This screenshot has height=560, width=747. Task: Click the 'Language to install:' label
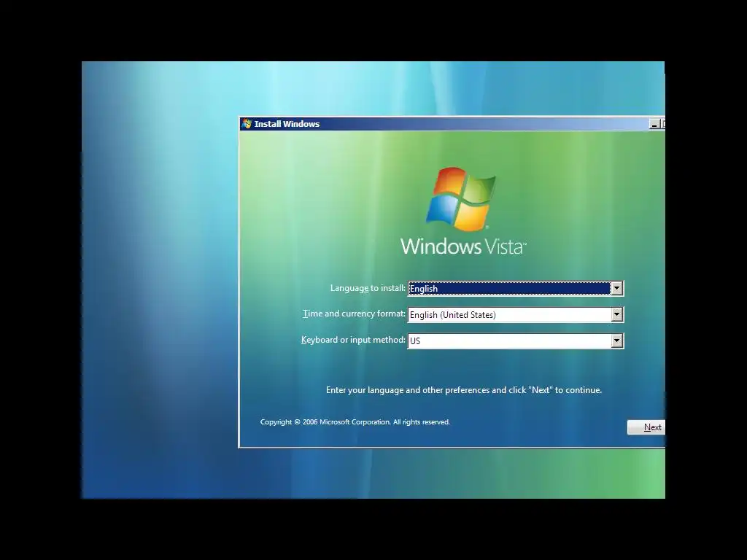point(368,288)
